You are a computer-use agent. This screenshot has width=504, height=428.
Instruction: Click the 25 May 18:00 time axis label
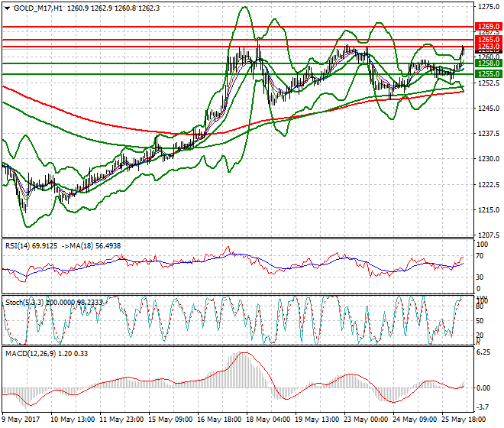464,420
